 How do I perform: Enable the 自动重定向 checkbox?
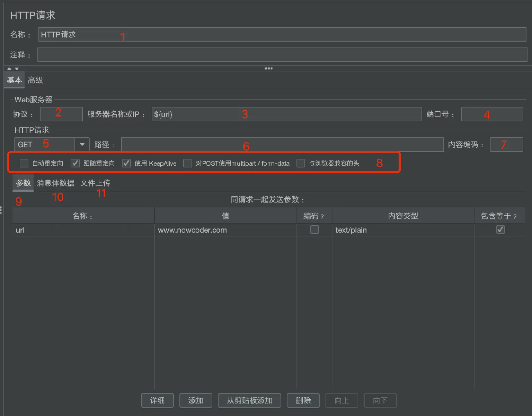tap(24, 163)
